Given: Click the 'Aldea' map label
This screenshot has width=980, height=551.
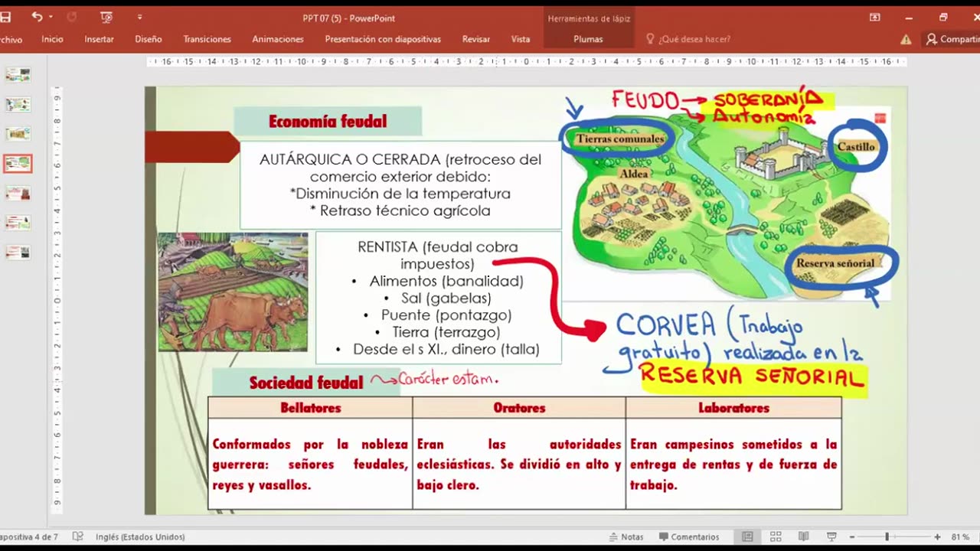Looking at the screenshot, I should (x=634, y=174).
